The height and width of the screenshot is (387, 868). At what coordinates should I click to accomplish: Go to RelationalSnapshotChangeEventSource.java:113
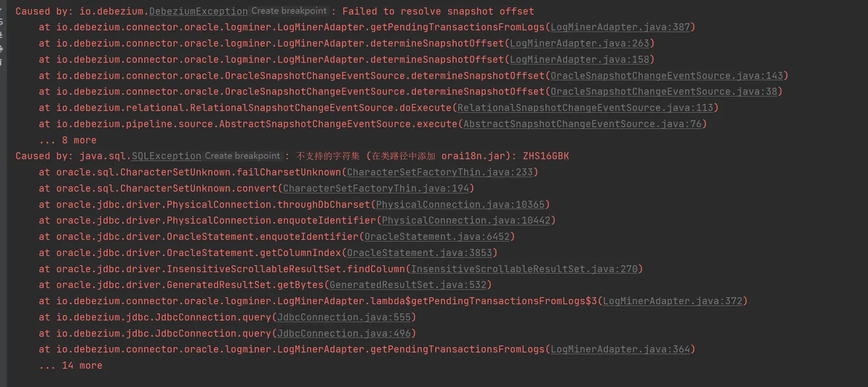click(585, 108)
